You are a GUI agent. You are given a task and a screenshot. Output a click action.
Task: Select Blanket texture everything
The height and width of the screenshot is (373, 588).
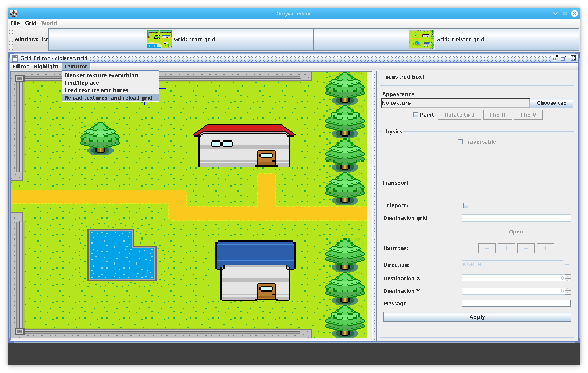[110, 75]
